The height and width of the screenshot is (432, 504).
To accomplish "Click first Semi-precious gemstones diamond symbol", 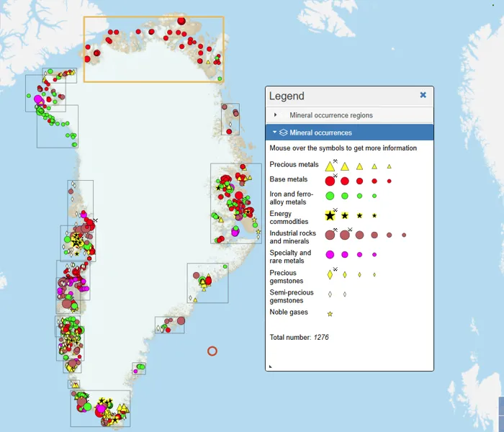I will (x=330, y=294).
